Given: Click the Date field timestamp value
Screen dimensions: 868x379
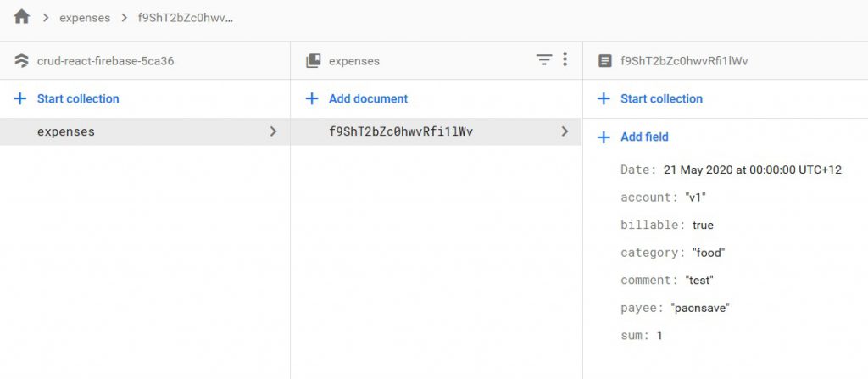Looking at the screenshot, I should coord(752,170).
